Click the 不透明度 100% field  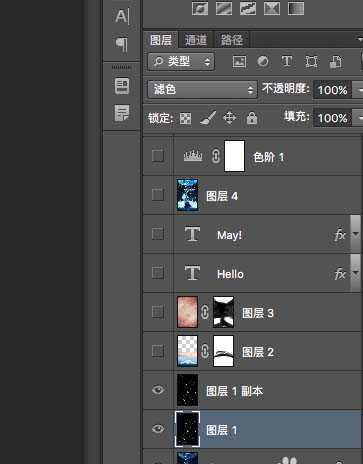tap(332, 90)
